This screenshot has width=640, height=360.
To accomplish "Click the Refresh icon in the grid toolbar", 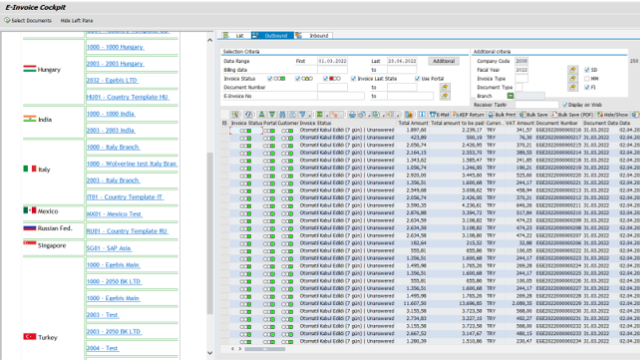I will (x=248, y=115).
